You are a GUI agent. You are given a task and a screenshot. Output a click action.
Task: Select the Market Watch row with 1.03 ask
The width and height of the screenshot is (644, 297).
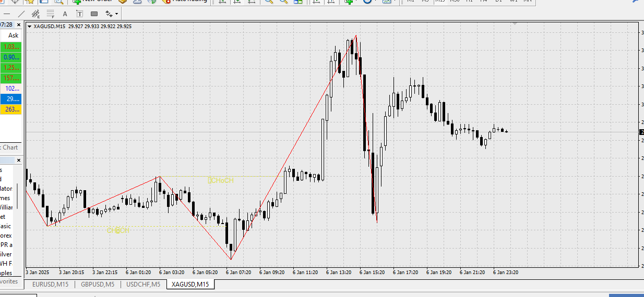tap(11, 47)
